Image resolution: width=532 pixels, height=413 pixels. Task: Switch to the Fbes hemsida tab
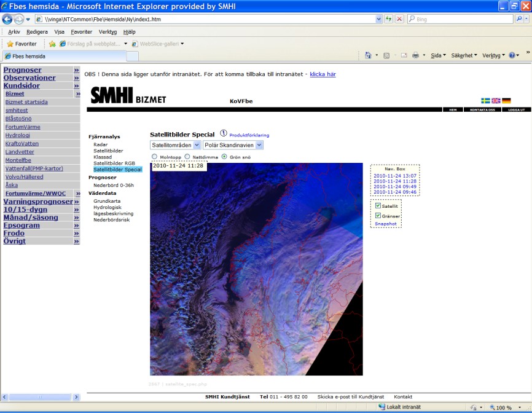(x=65, y=57)
